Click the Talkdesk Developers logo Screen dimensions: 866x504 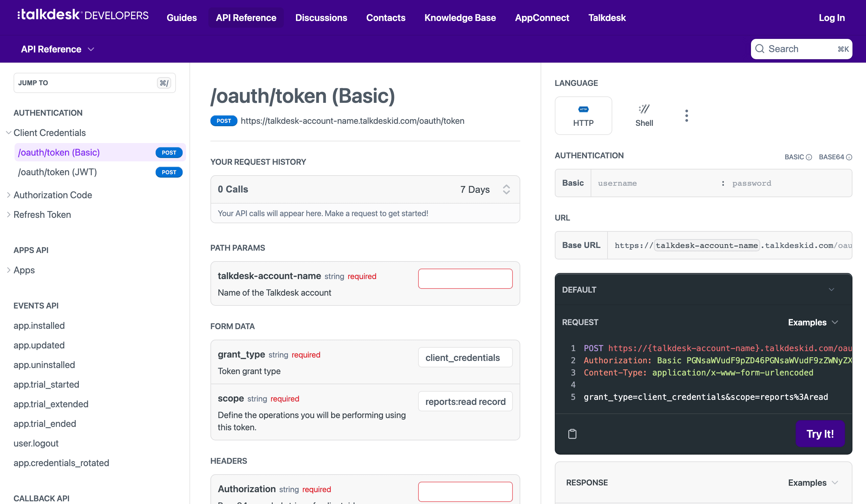pyautogui.click(x=83, y=15)
